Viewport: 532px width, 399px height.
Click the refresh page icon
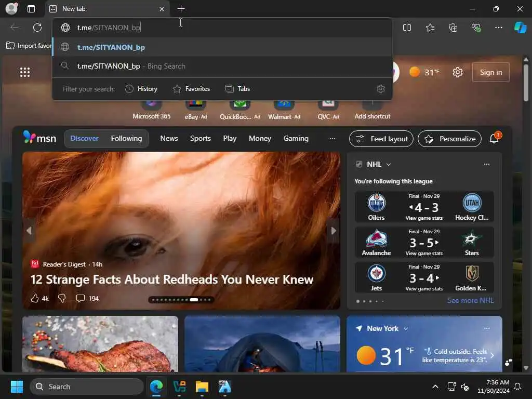click(37, 28)
